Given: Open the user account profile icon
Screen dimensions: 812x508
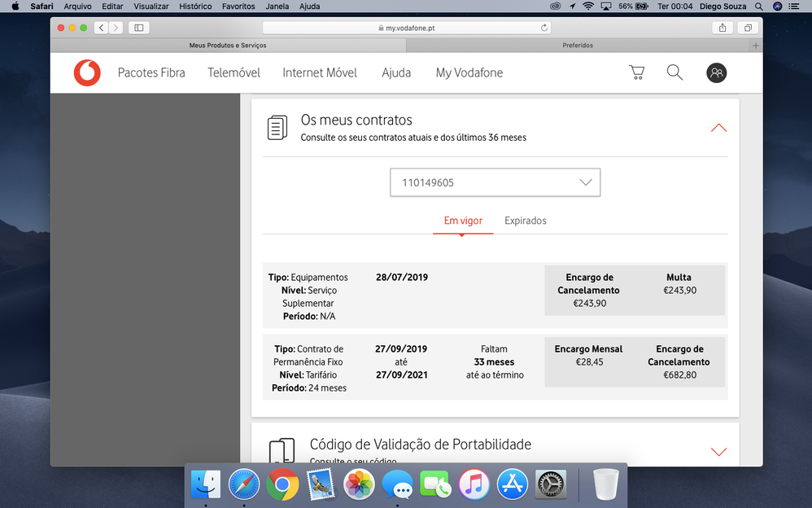Looking at the screenshot, I should click(716, 72).
